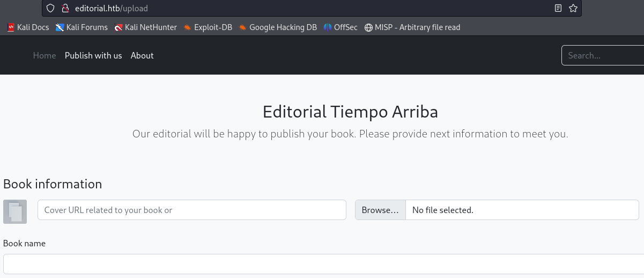
Task: Click the insecure connection padlock icon
Action: click(65, 8)
